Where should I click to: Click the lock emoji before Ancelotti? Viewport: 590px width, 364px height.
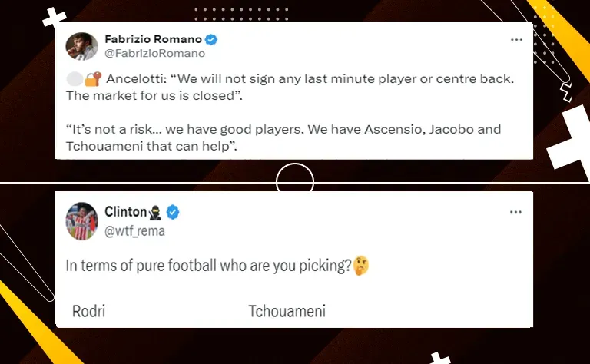click(x=93, y=78)
